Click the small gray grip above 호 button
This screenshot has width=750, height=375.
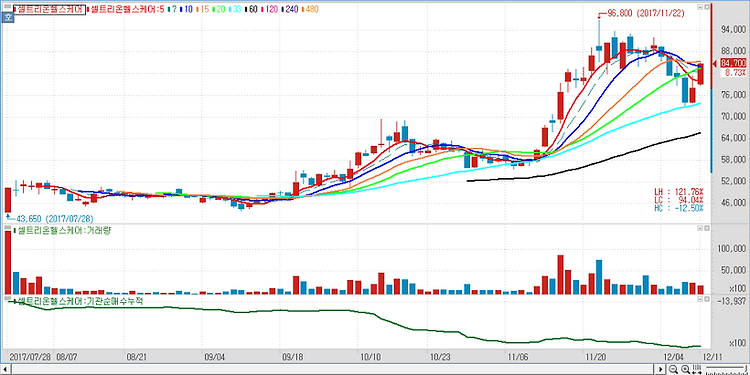coord(8,6)
